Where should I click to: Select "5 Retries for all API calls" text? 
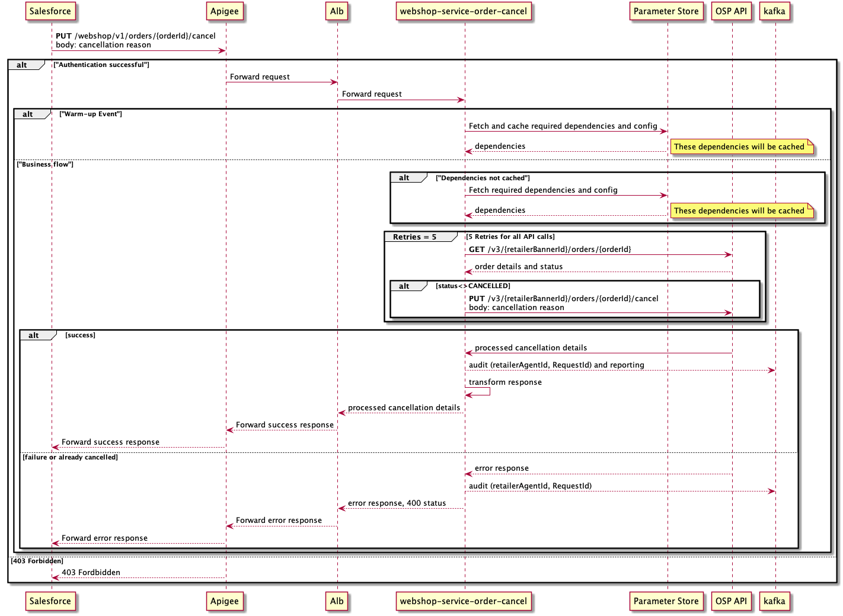(510, 237)
